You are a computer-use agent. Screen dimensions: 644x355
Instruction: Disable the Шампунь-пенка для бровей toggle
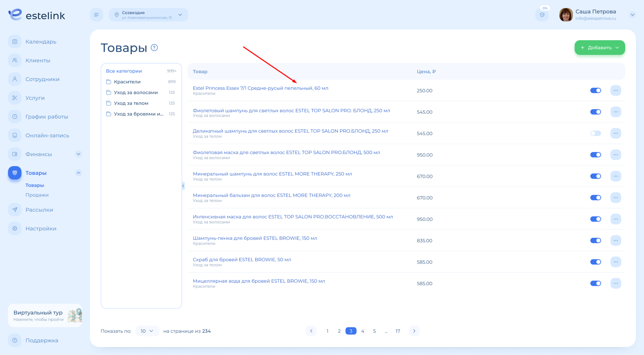[x=596, y=240]
